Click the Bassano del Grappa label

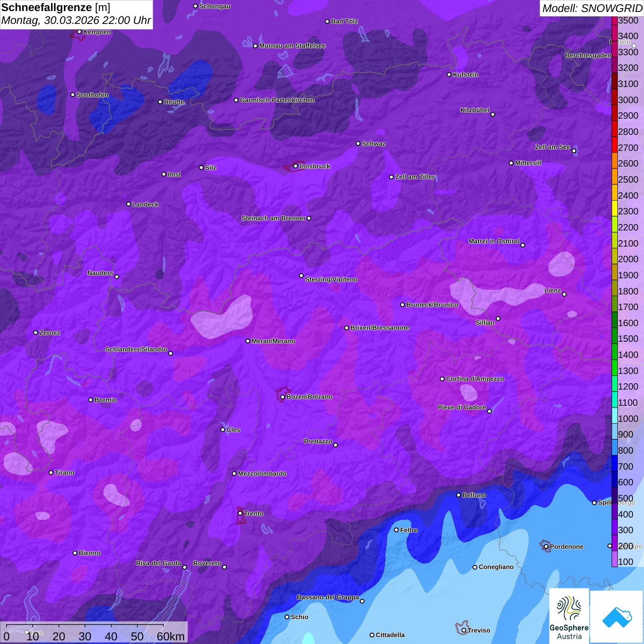[x=328, y=597]
